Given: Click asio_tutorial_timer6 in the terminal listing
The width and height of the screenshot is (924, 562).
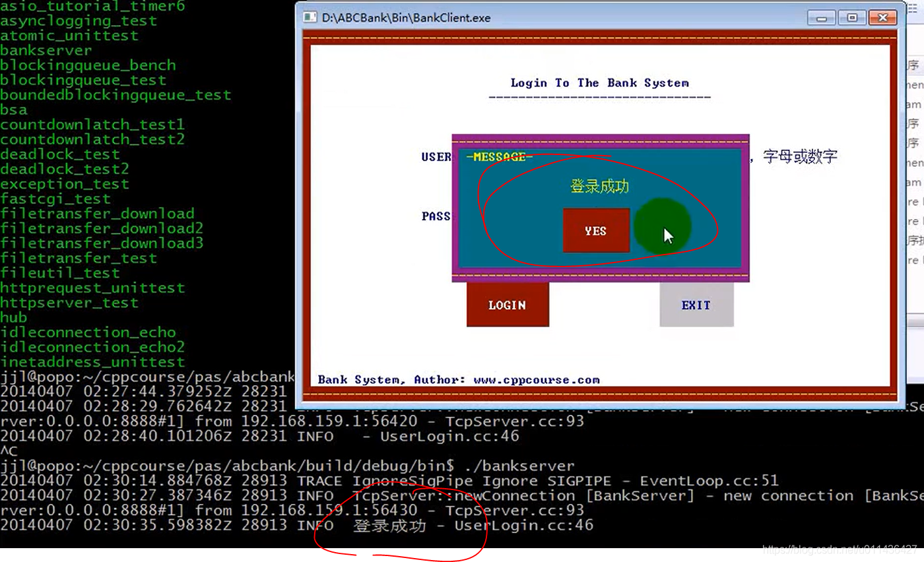Looking at the screenshot, I should coord(92,6).
